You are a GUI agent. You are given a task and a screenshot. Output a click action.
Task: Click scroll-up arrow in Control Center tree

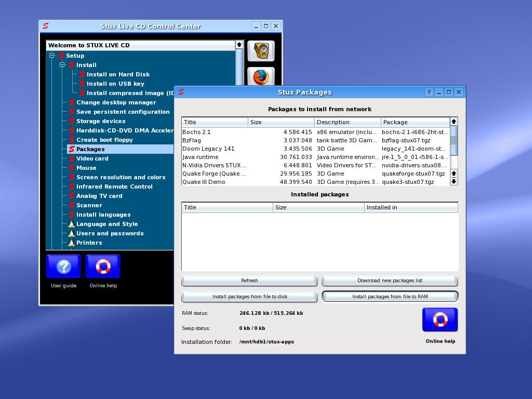coord(239,45)
